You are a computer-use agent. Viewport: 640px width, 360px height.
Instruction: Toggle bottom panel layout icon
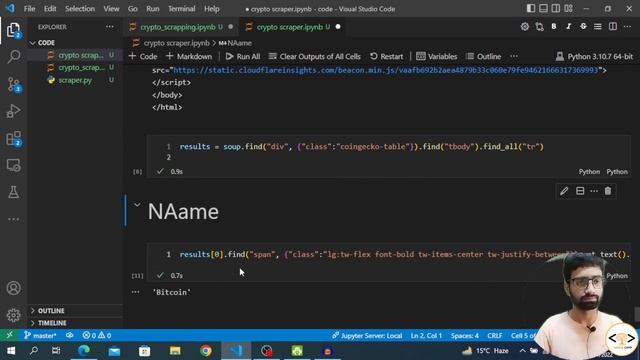click(543, 9)
